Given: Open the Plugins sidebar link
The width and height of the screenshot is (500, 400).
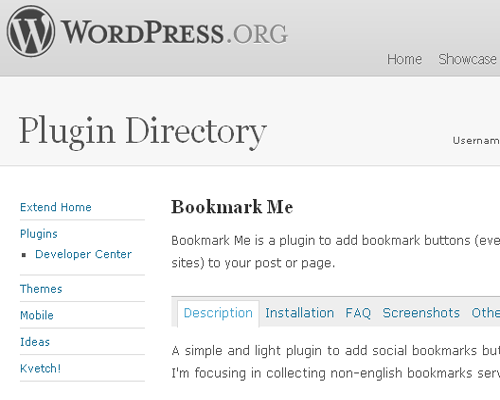Looking at the screenshot, I should (39, 234).
